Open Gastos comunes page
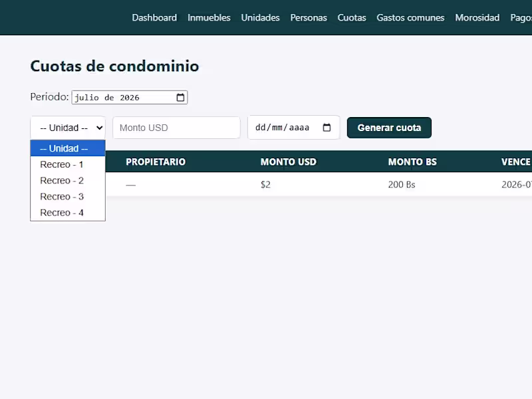 (x=410, y=18)
